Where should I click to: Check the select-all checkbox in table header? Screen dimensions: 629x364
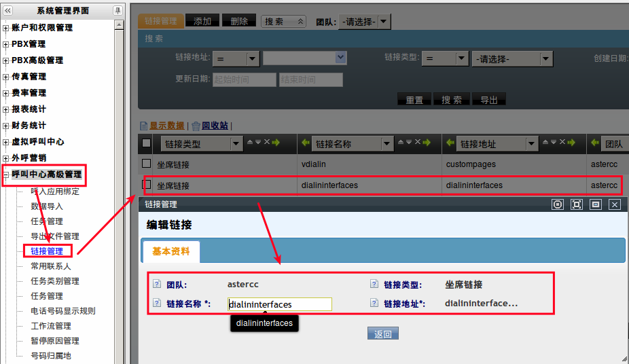tap(146, 143)
